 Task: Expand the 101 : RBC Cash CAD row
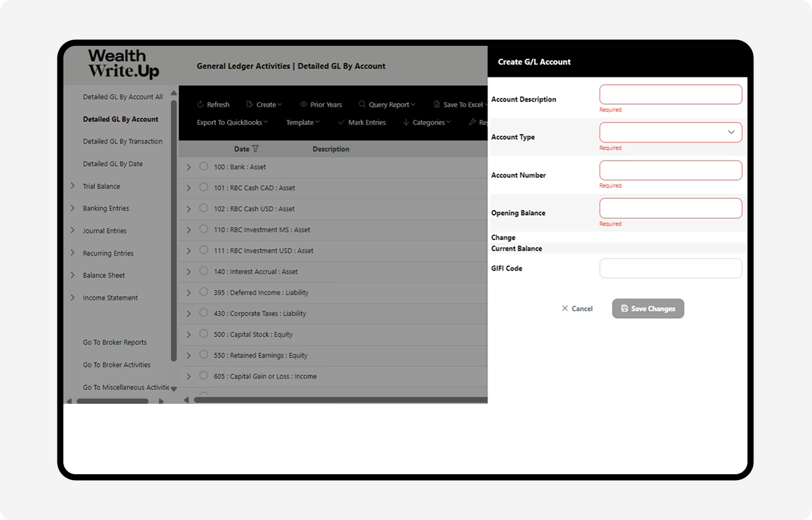tap(188, 188)
